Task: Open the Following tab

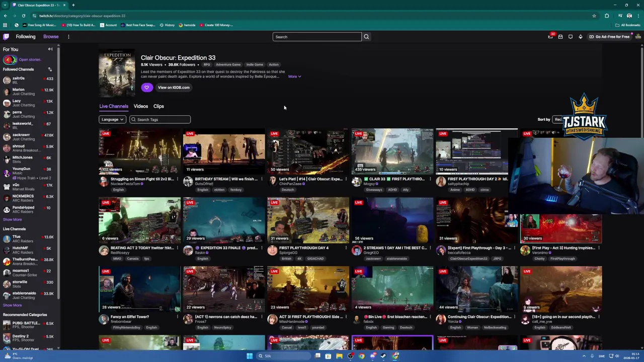Action: pos(26,37)
